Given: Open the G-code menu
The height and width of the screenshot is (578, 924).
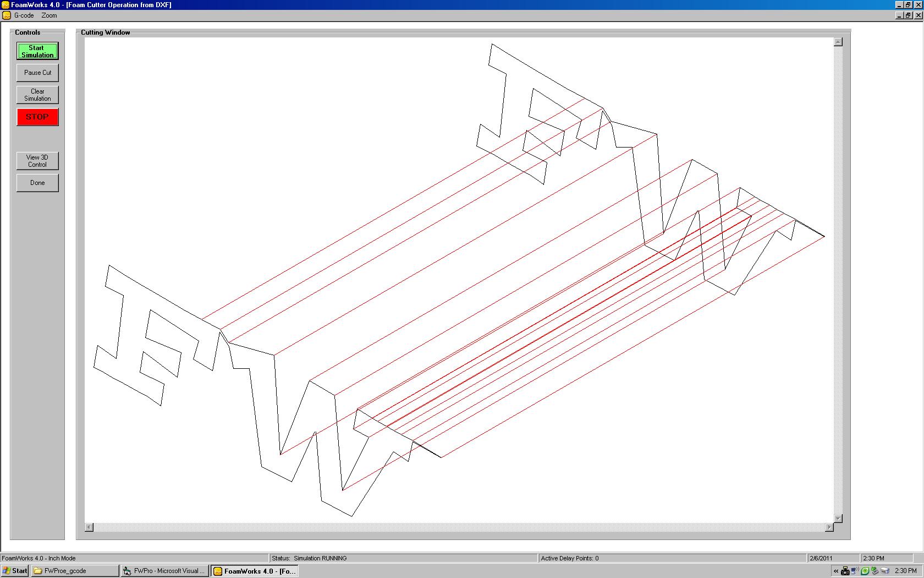Looking at the screenshot, I should point(23,15).
